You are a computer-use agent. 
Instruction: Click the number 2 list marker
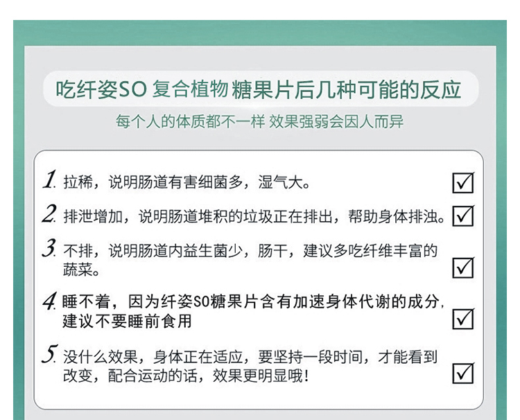pyautogui.click(x=49, y=213)
